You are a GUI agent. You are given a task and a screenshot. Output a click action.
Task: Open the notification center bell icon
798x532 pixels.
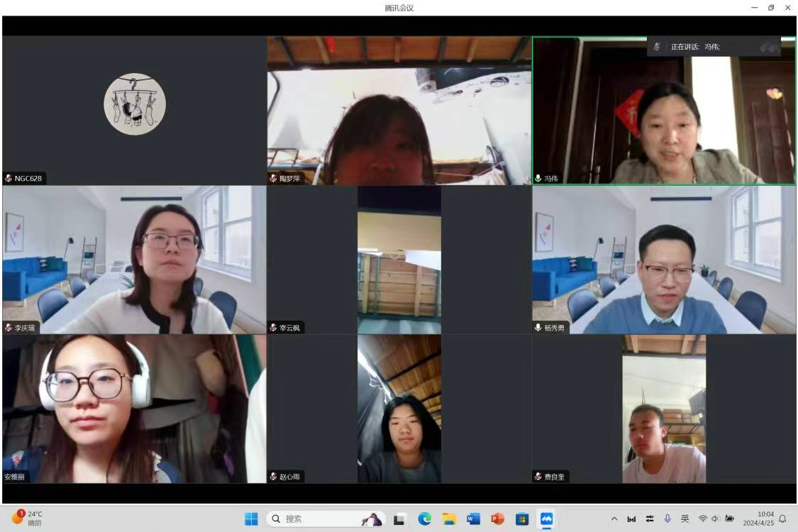coord(782,519)
